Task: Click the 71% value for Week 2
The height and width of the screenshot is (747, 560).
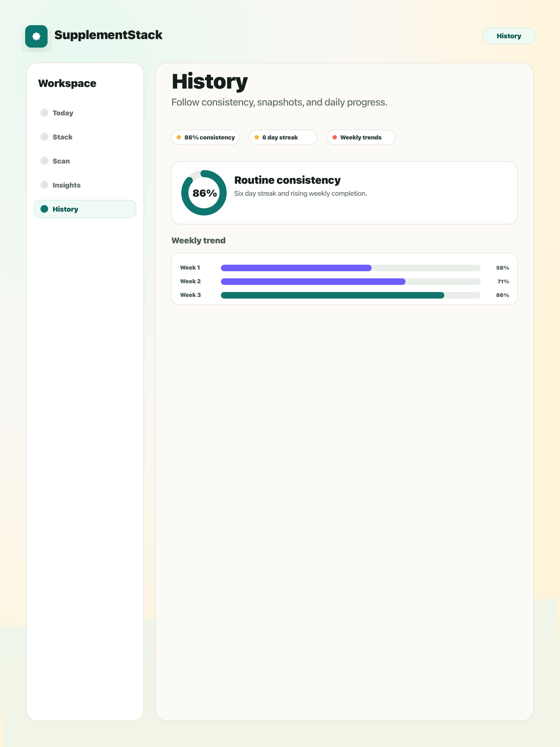Action: point(503,282)
